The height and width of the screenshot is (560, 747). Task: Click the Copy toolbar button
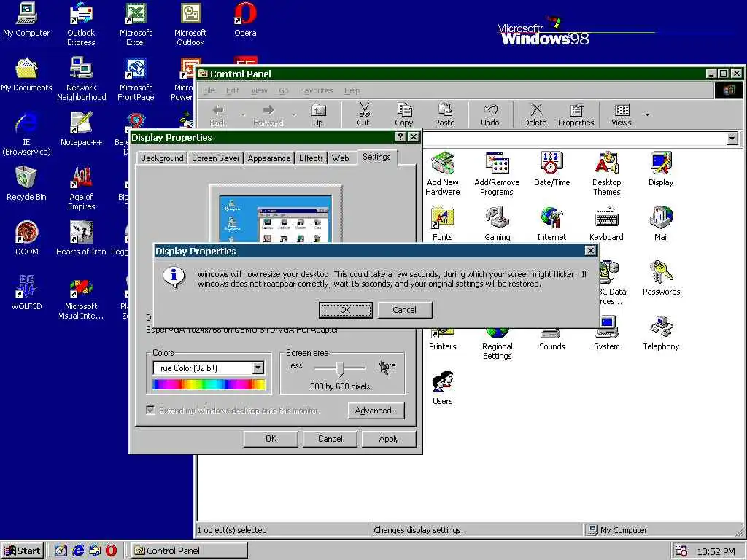(403, 114)
